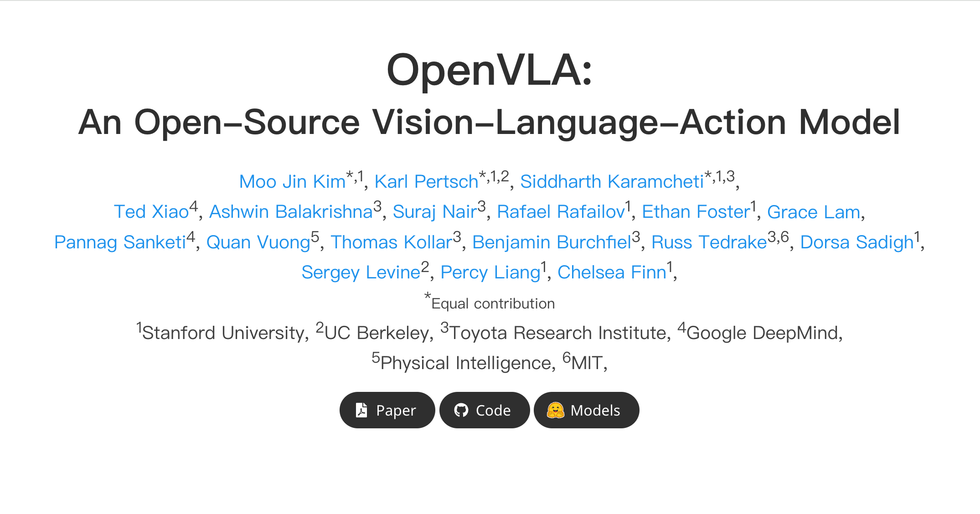This screenshot has height=514, width=980.
Task: Select Grace Lam's author link
Action: click(x=813, y=211)
